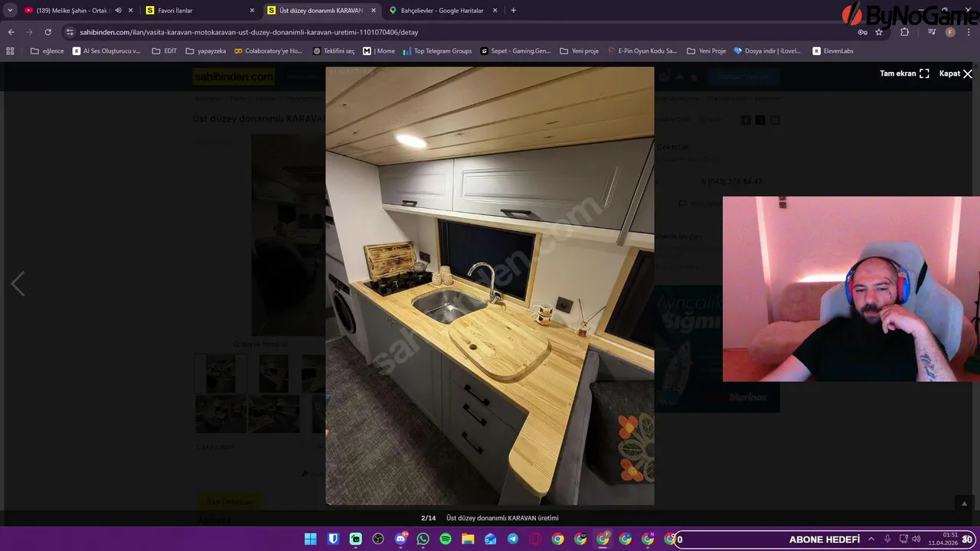Open network settings tray icon
This screenshot has width=980, height=551.
click(903, 539)
